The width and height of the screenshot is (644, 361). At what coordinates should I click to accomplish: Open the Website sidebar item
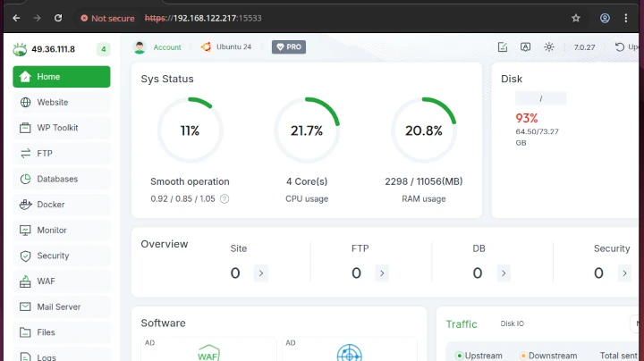click(52, 103)
